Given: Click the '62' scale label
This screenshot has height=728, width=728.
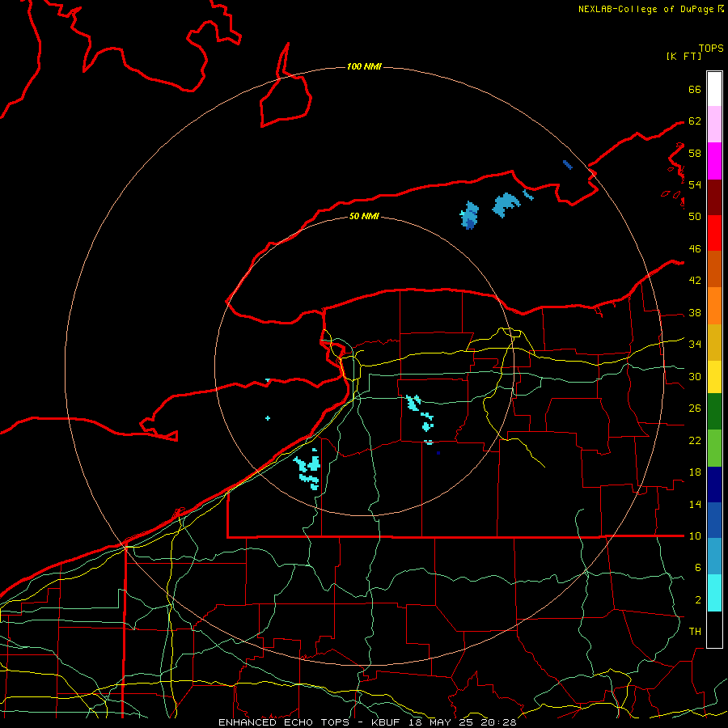Looking at the screenshot, I should tap(695, 121).
